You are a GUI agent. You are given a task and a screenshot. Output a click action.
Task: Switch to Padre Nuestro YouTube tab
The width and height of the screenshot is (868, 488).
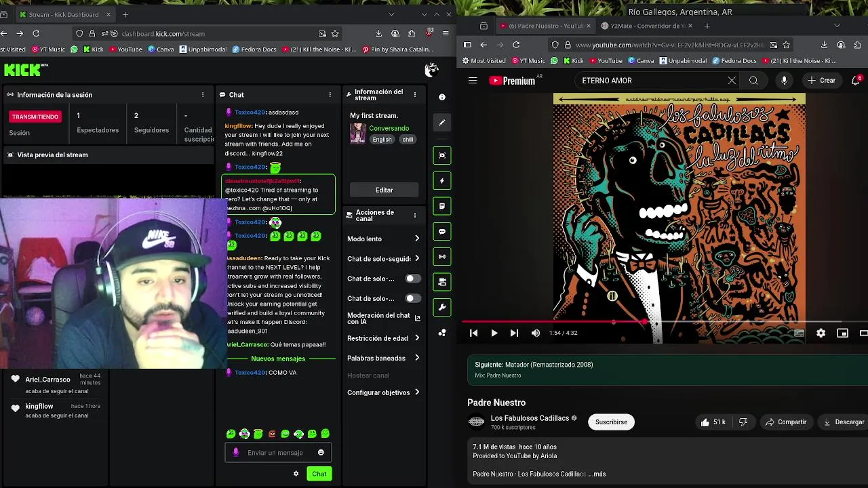click(x=545, y=26)
